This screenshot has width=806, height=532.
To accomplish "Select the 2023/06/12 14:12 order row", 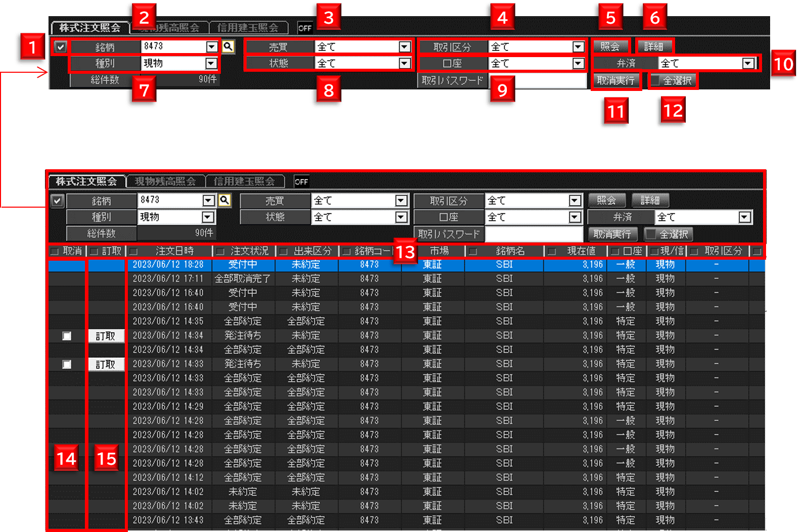I will [x=406, y=477].
